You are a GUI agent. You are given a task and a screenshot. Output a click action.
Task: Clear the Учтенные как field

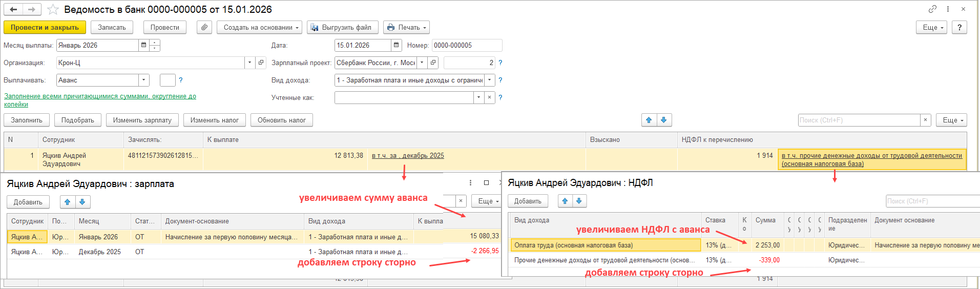pyautogui.click(x=489, y=97)
